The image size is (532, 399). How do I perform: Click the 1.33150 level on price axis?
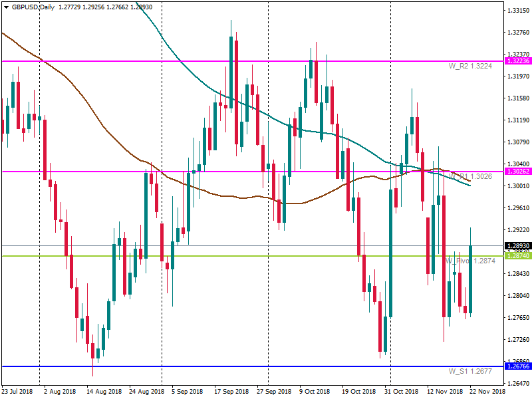click(518, 11)
